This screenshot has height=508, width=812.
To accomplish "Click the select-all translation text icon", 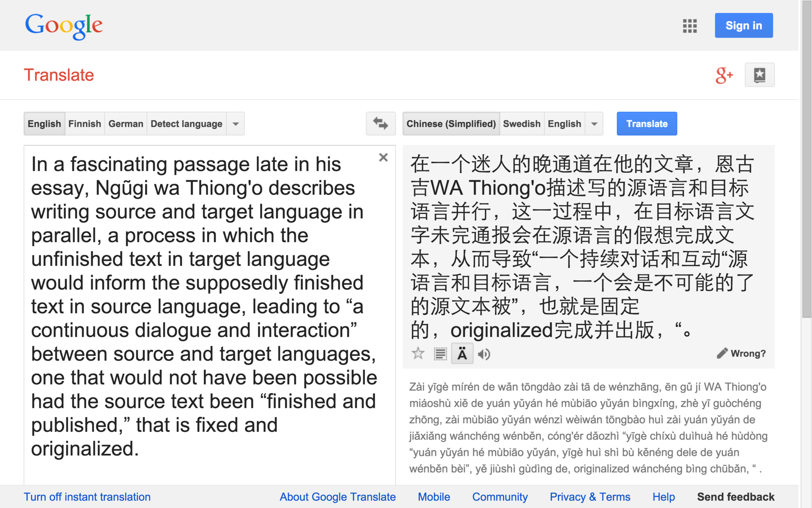I will (x=440, y=353).
